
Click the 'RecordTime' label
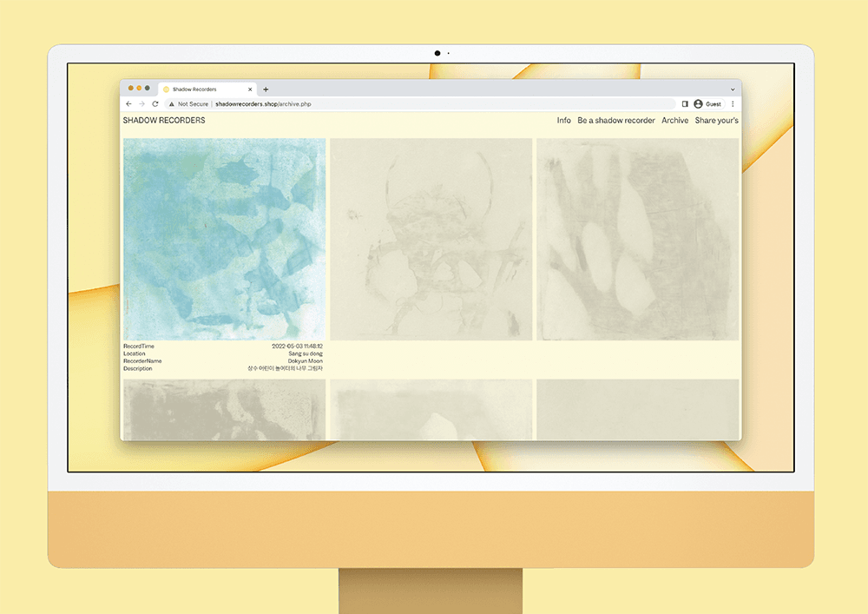click(x=139, y=346)
